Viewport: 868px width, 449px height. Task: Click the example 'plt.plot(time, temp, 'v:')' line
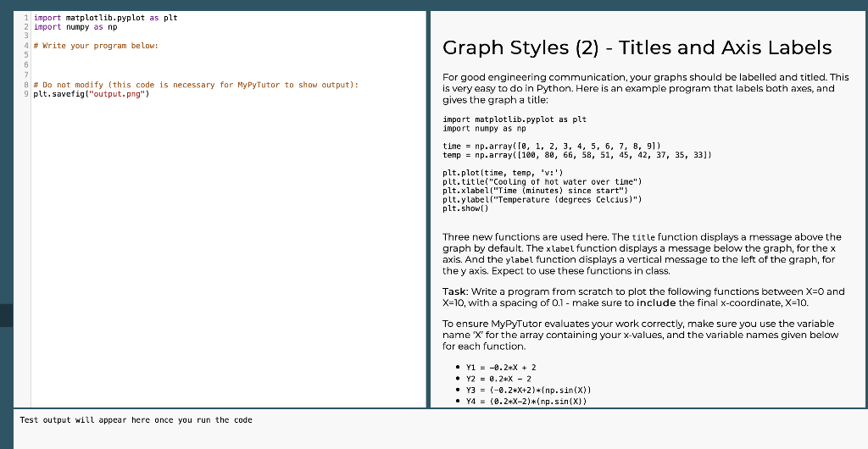pos(504,173)
